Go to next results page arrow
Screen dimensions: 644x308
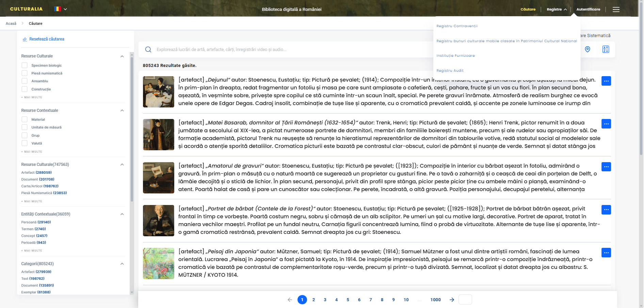(452, 300)
